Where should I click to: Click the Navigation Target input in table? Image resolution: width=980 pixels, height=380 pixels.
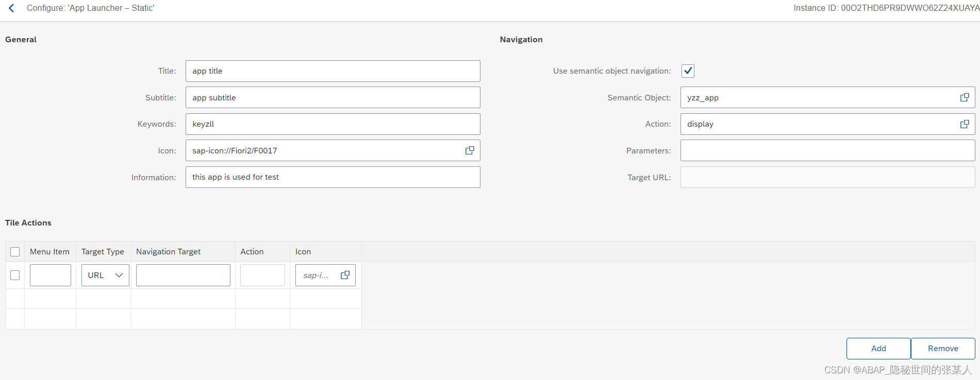(183, 275)
